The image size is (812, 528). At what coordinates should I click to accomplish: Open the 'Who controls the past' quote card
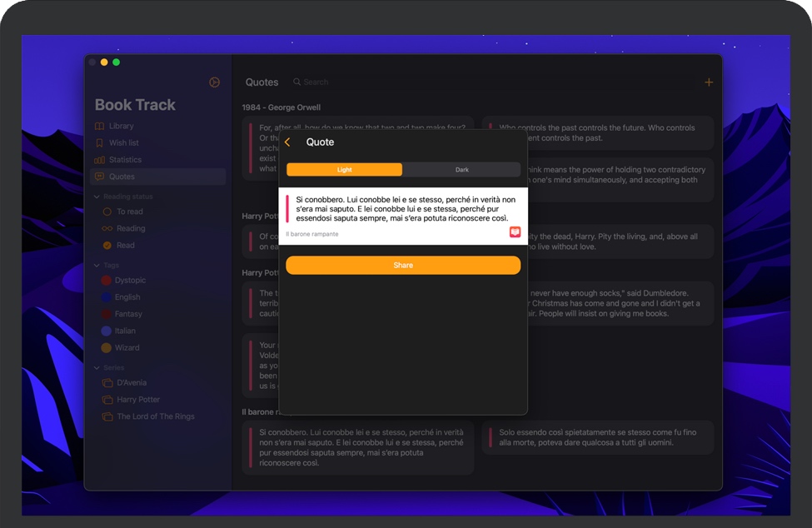pyautogui.click(x=598, y=133)
